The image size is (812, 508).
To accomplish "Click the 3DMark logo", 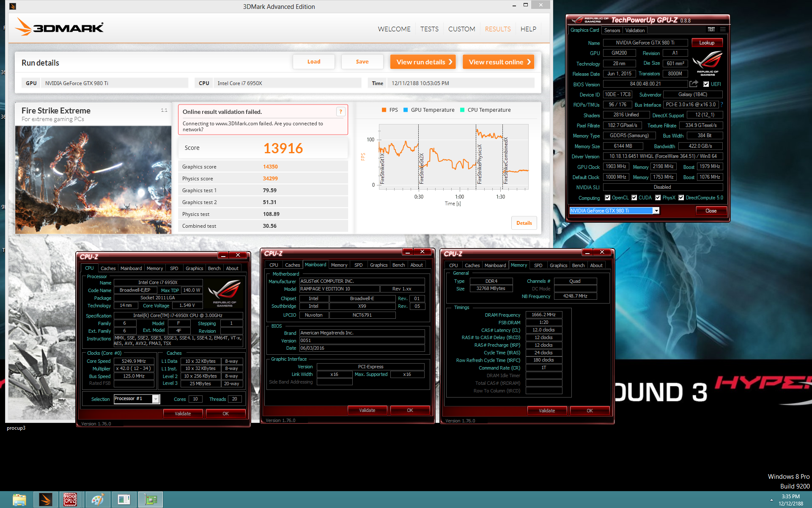I will tap(59, 27).
